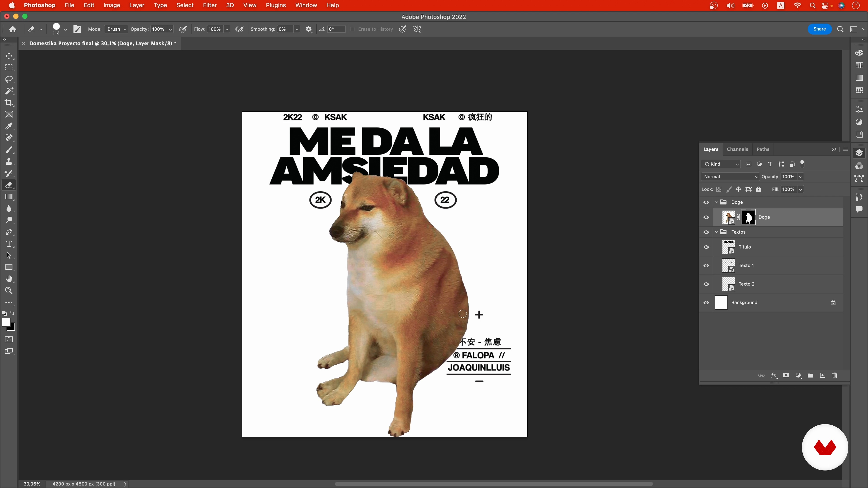The image size is (868, 488).
Task: Toggle visibility of Texto 1 layer
Action: click(x=706, y=265)
